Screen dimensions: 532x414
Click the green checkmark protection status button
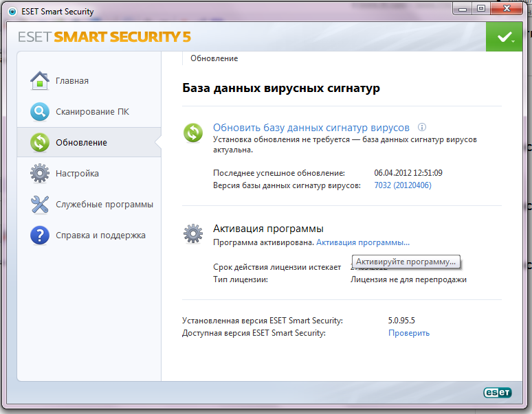(x=504, y=36)
